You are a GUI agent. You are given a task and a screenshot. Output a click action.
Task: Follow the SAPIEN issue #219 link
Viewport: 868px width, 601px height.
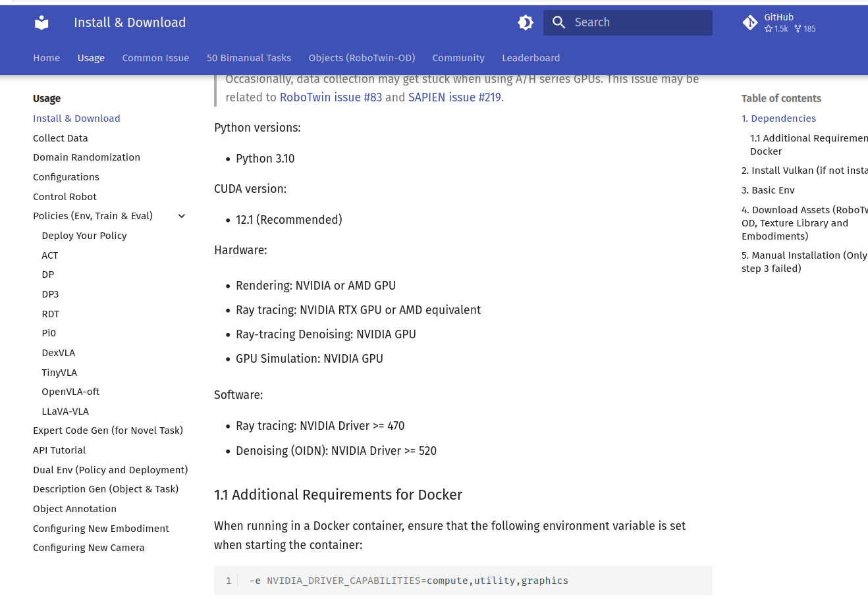pos(454,97)
